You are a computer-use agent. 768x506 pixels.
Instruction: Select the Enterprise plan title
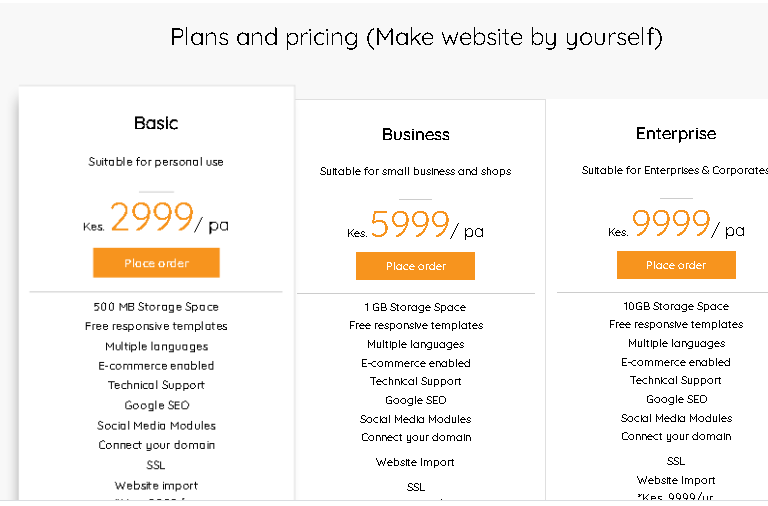click(676, 133)
